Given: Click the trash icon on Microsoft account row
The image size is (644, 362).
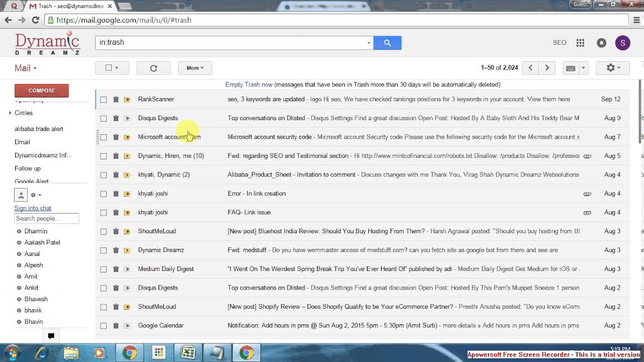Looking at the screenshot, I should [x=116, y=137].
